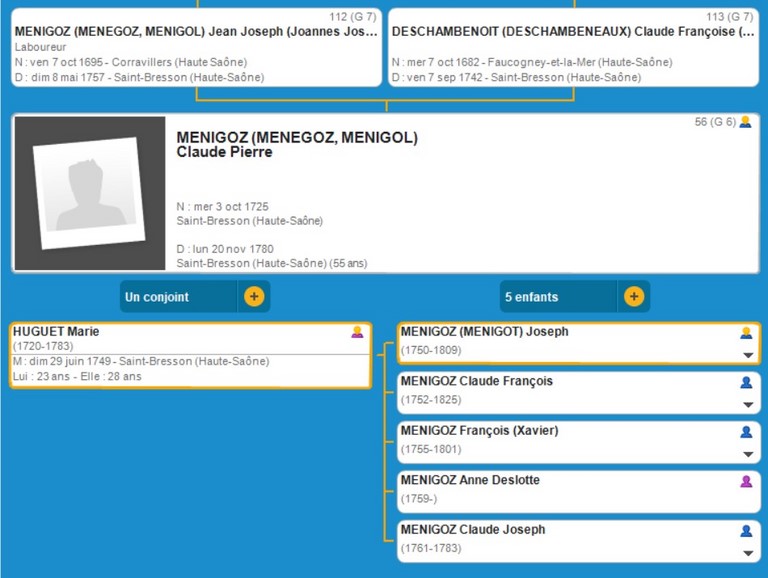Click the person icon next to HUGUET Marie
Image resolution: width=768 pixels, height=578 pixels.
click(x=357, y=332)
